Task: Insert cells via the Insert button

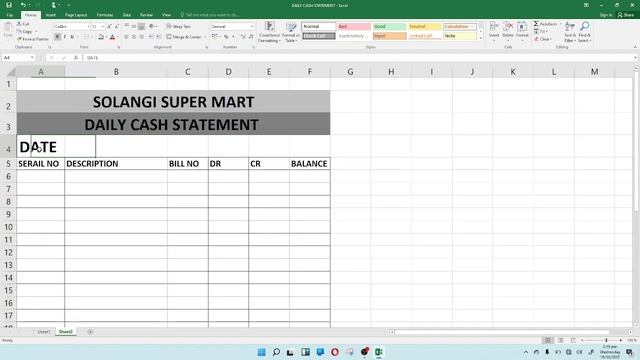Action: tap(494, 31)
